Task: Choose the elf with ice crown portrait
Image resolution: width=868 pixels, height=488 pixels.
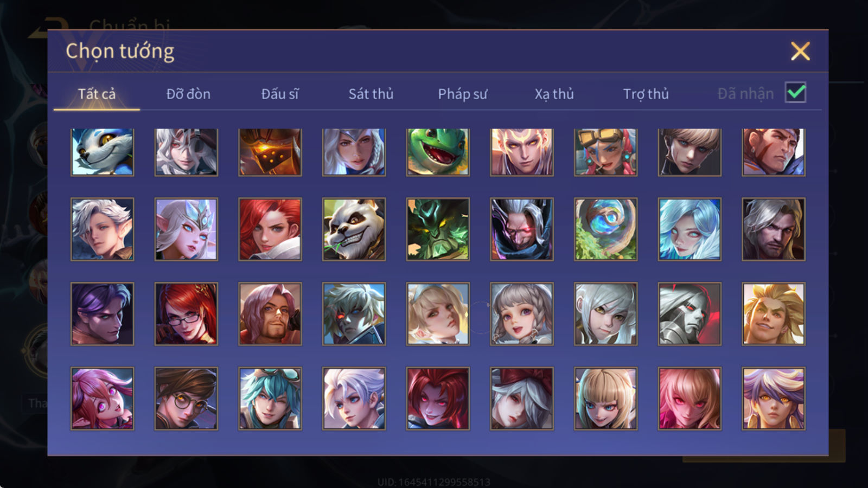Action: (x=186, y=229)
